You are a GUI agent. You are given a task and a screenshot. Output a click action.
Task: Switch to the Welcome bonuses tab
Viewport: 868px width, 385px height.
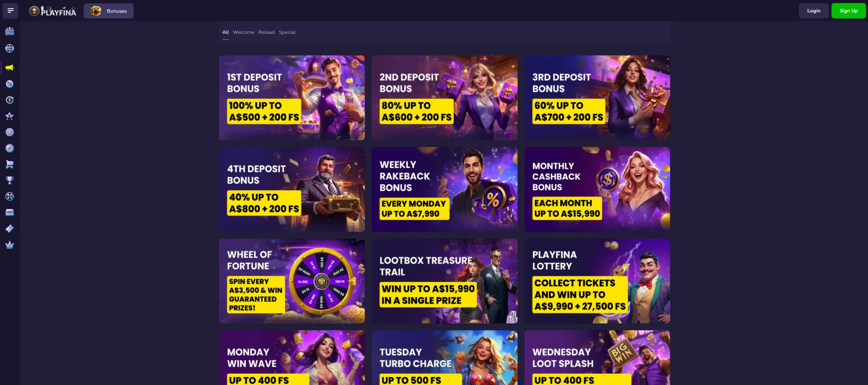click(244, 32)
